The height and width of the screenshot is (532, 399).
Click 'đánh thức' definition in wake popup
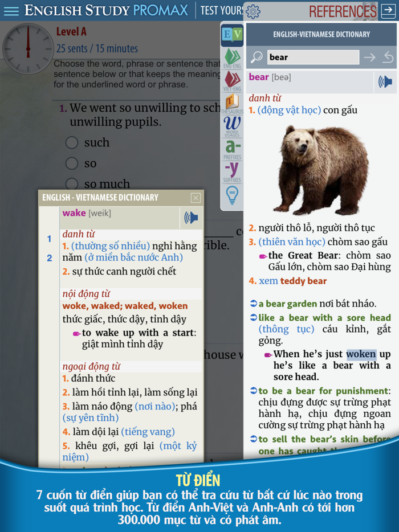(x=93, y=378)
